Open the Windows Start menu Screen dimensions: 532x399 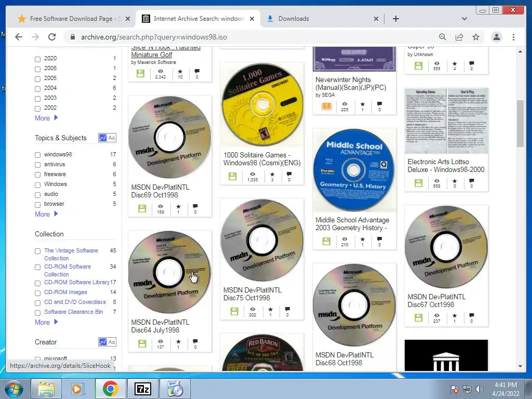14,389
